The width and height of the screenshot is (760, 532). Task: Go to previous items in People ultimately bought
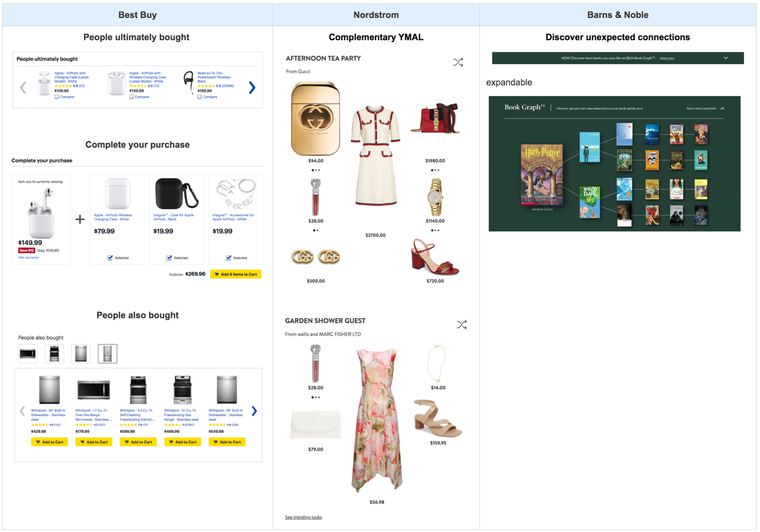coord(23,88)
